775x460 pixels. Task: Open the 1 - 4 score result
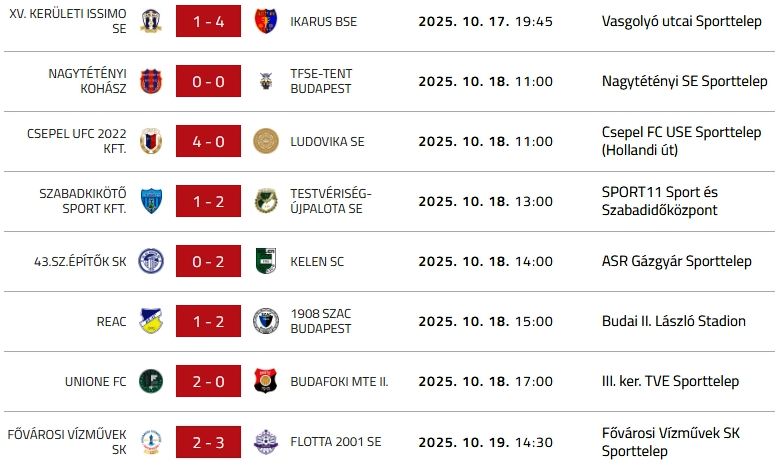click(208, 21)
